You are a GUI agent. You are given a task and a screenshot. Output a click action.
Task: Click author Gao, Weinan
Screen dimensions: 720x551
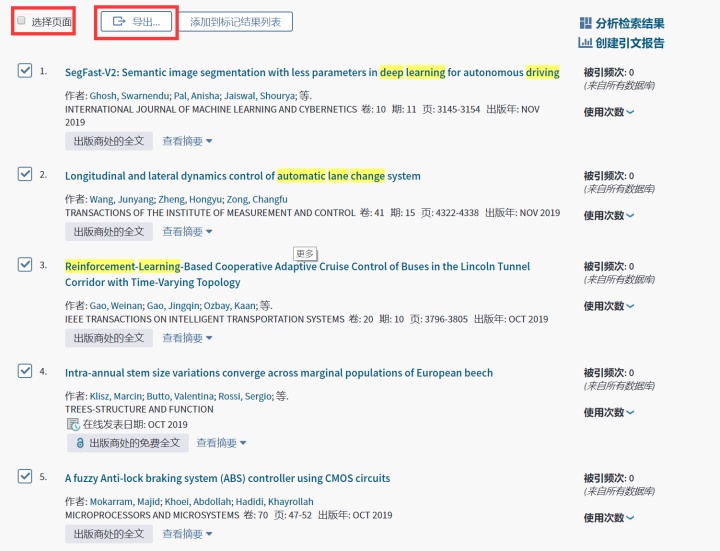point(116,306)
